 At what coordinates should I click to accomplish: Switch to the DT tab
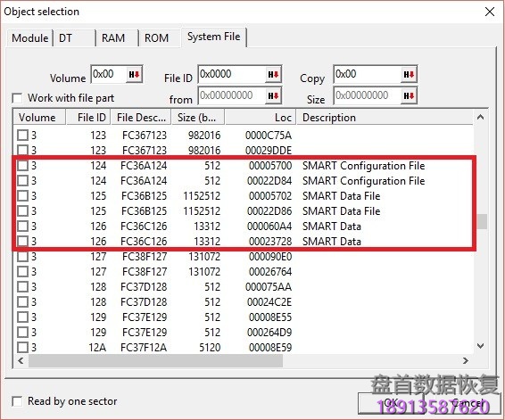(74, 38)
